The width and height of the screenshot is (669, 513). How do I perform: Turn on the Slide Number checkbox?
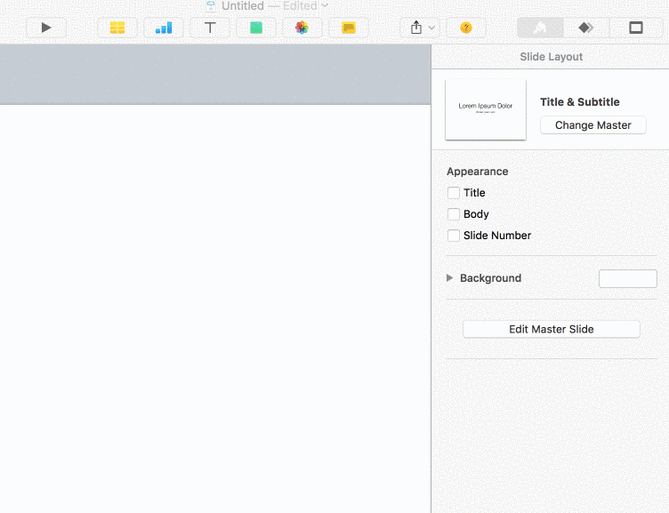pos(454,236)
